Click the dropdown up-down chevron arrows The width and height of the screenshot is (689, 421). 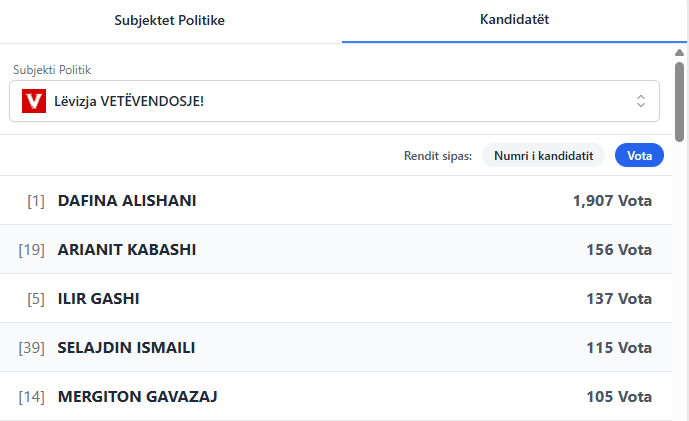tap(641, 101)
